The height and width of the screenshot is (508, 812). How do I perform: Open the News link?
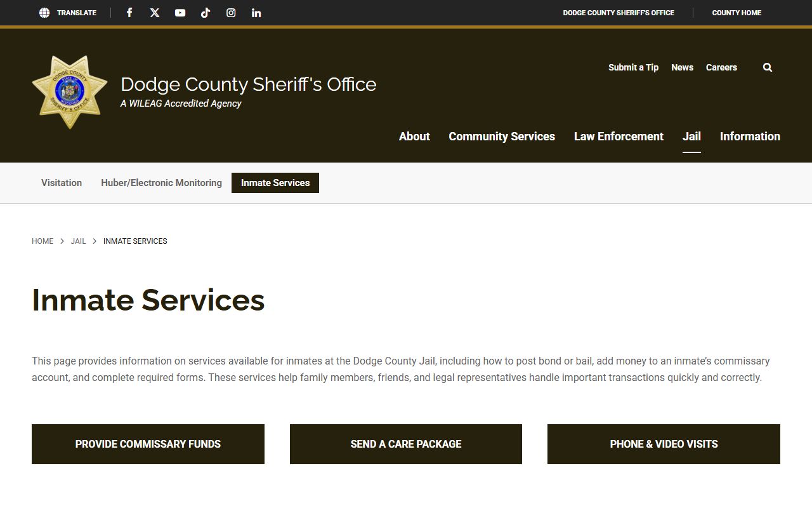(682, 67)
